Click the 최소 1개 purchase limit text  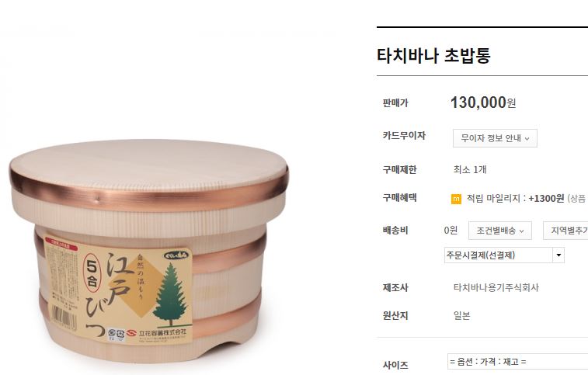[x=470, y=169]
